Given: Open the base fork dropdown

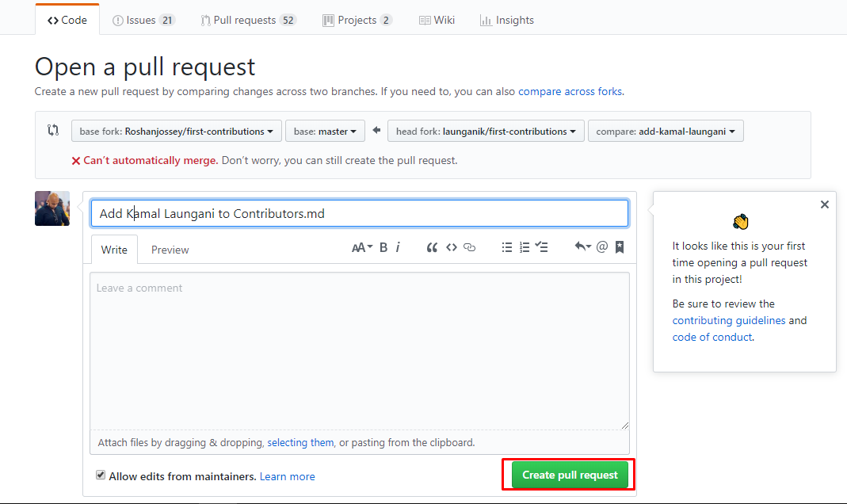Looking at the screenshot, I should (176, 131).
